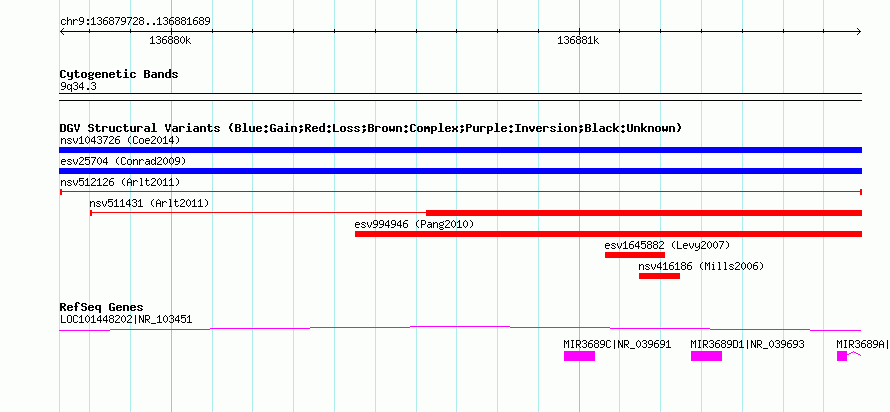Click the ruler's right arrowhead

point(859,32)
